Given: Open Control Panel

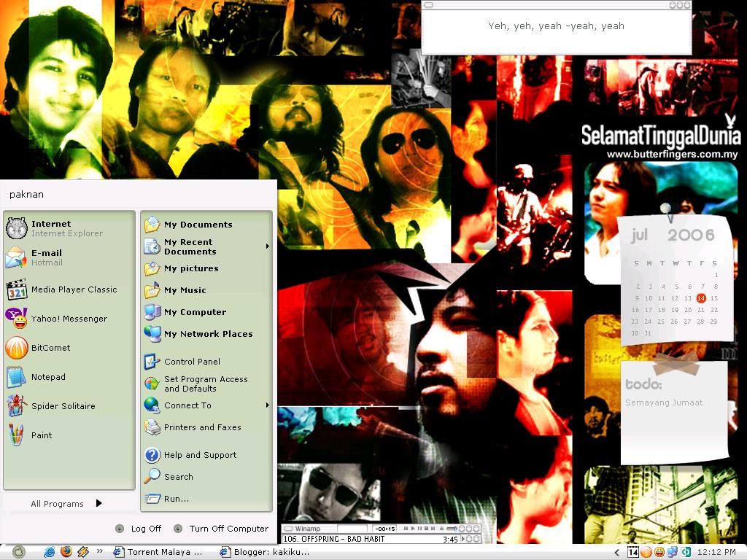Looking at the screenshot, I should pyautogui.click(x=206, y=362).
